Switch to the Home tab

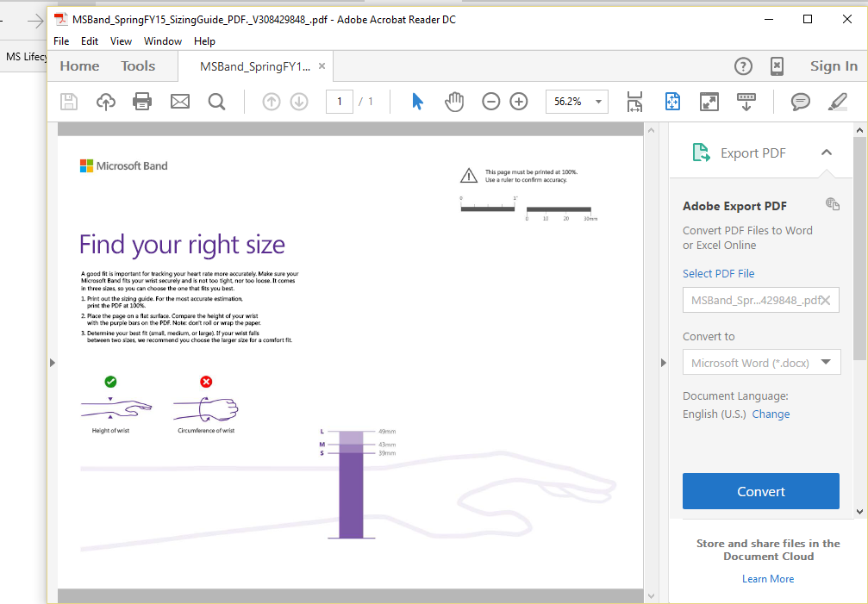(79, 66)
